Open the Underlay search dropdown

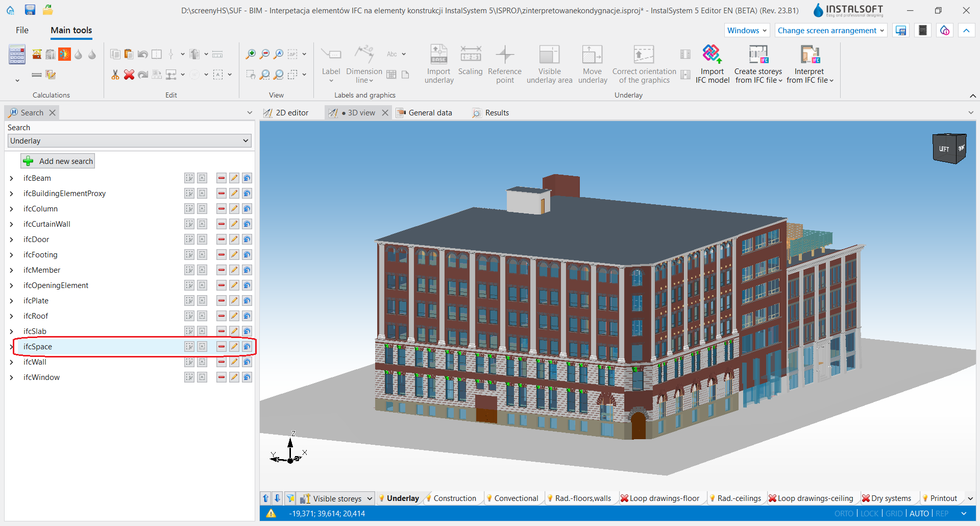[x=130, y=141]
